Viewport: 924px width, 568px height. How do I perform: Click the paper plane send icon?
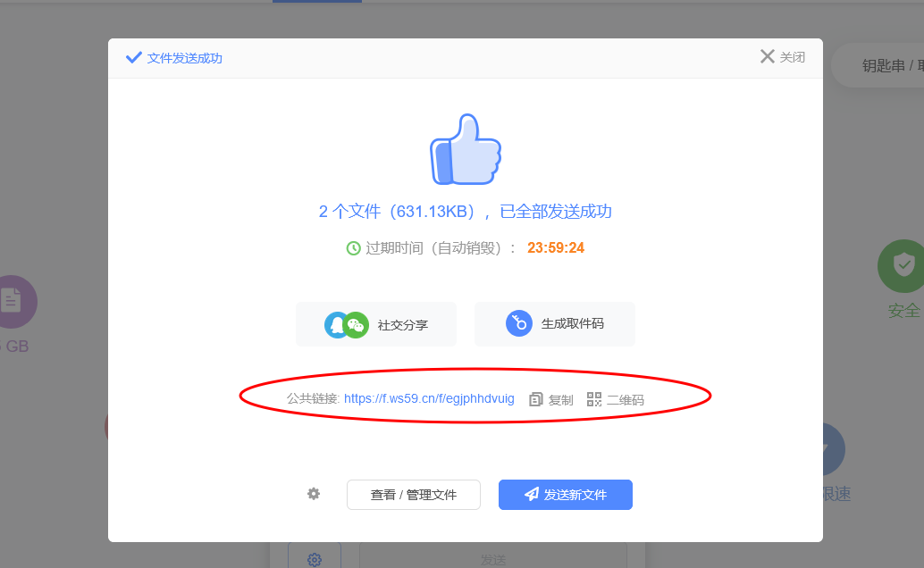(x=532, y=494)
